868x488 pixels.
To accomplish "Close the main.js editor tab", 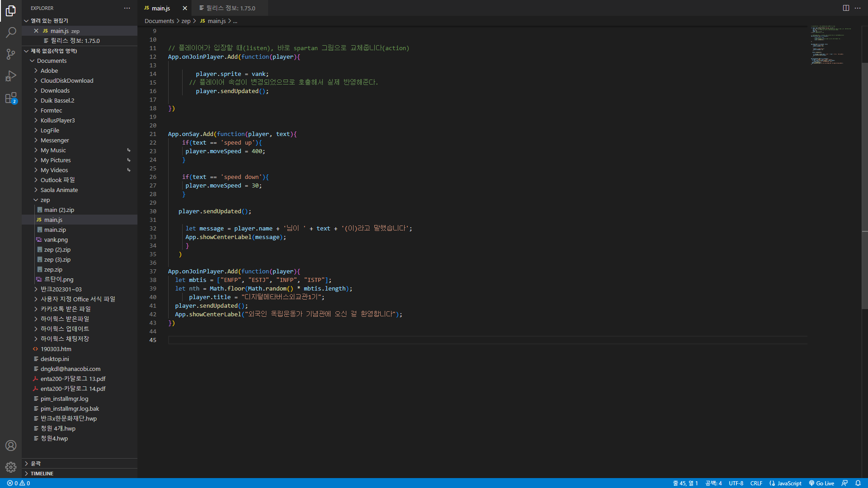I will click(x=184, y=8).
